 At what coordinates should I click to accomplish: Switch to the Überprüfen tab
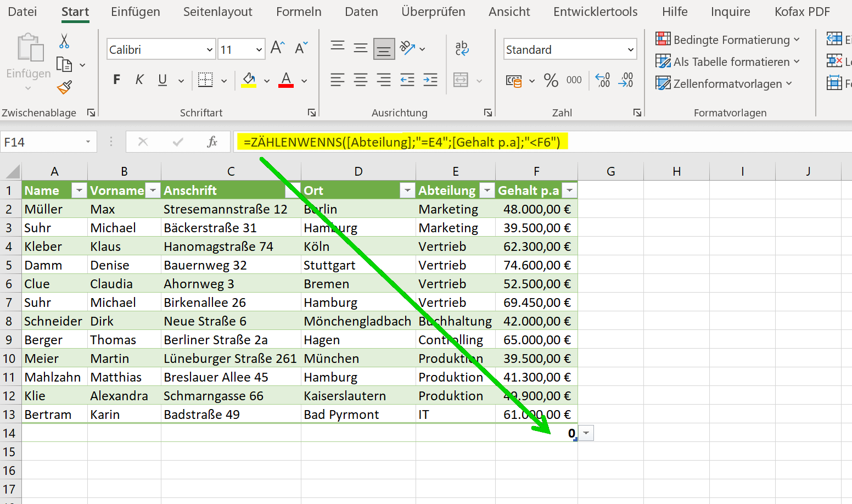coord(433,12)
